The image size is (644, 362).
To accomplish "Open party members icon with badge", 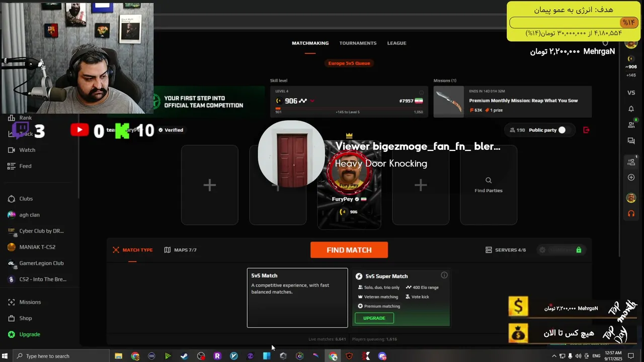I will pyautogui.click(x=631, y=161).
